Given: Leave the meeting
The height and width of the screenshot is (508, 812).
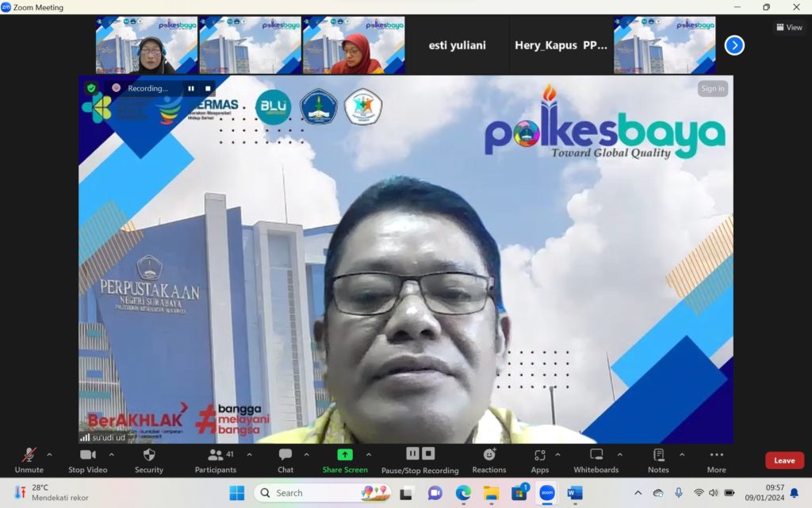Looking at the screenshot, I should point(784,460).
